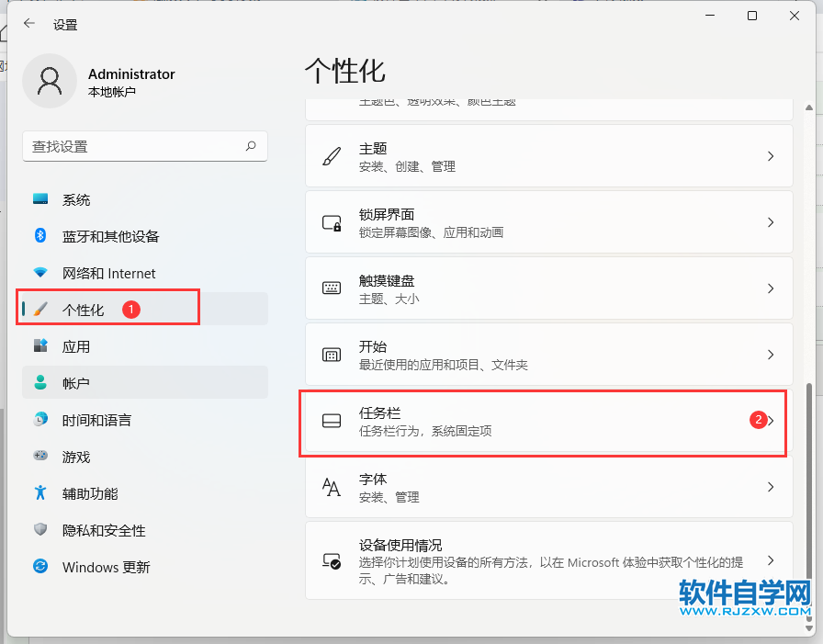Click the search magnifier icon
This screenshot has height=644, width=823.
(x=251, y=146)
